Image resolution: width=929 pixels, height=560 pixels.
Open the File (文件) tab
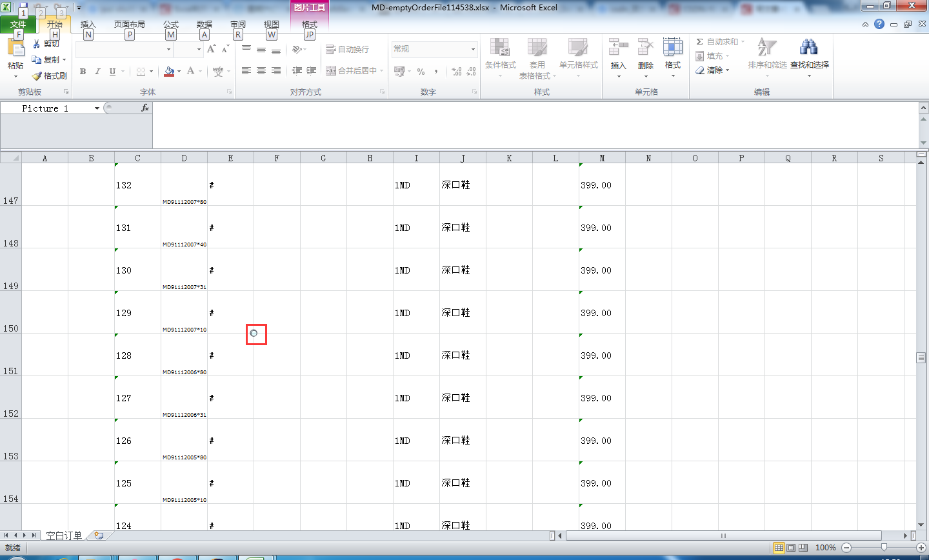click(x=18, y=25)
